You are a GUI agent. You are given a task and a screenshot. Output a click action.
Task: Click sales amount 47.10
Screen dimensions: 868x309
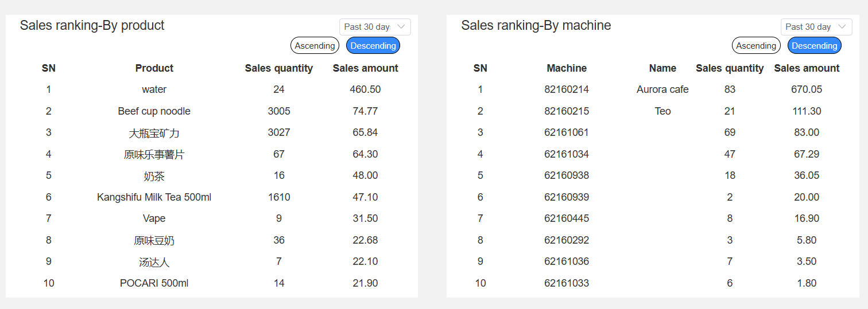(365, 197)
